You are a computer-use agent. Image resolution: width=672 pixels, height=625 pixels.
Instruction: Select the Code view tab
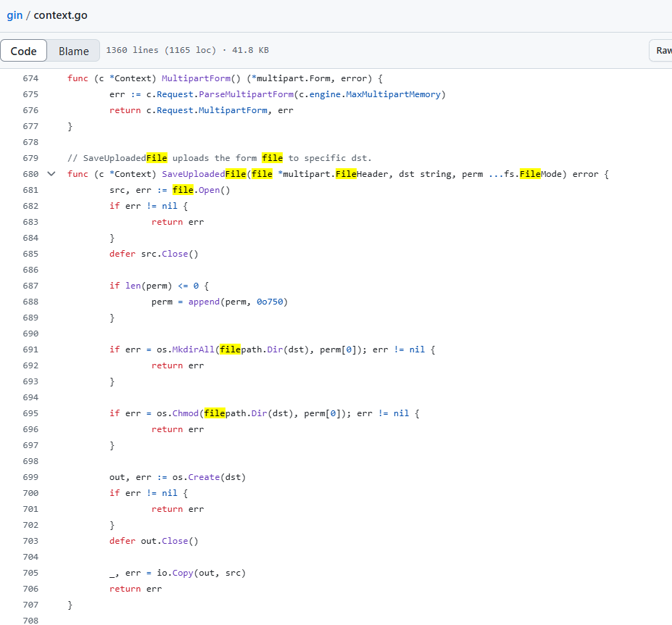point(24,51)
